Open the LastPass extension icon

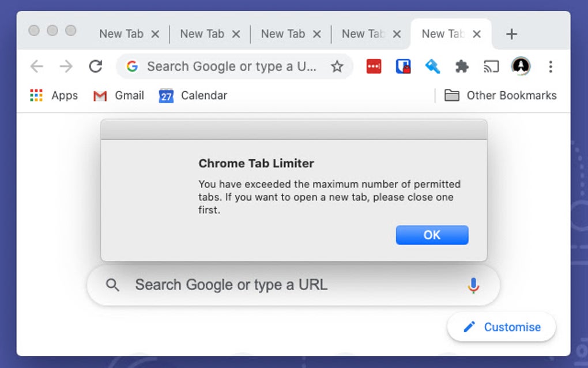[374, 66]
